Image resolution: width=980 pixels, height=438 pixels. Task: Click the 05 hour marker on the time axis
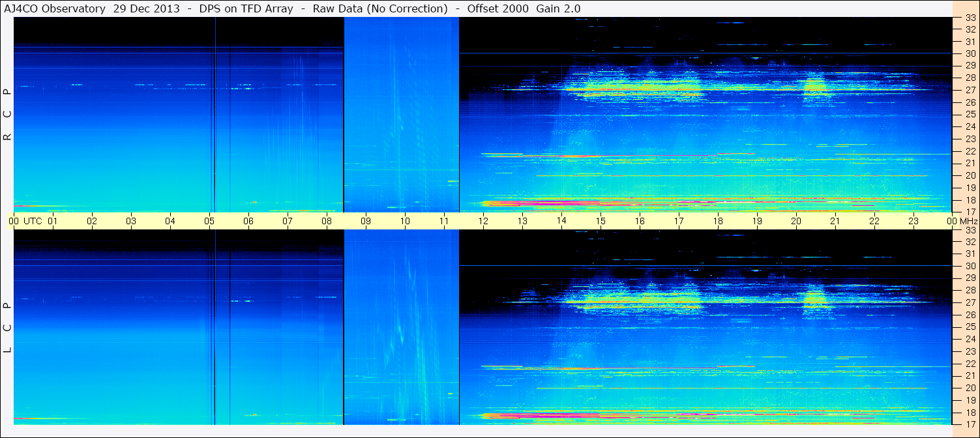[x=209, y=221]
